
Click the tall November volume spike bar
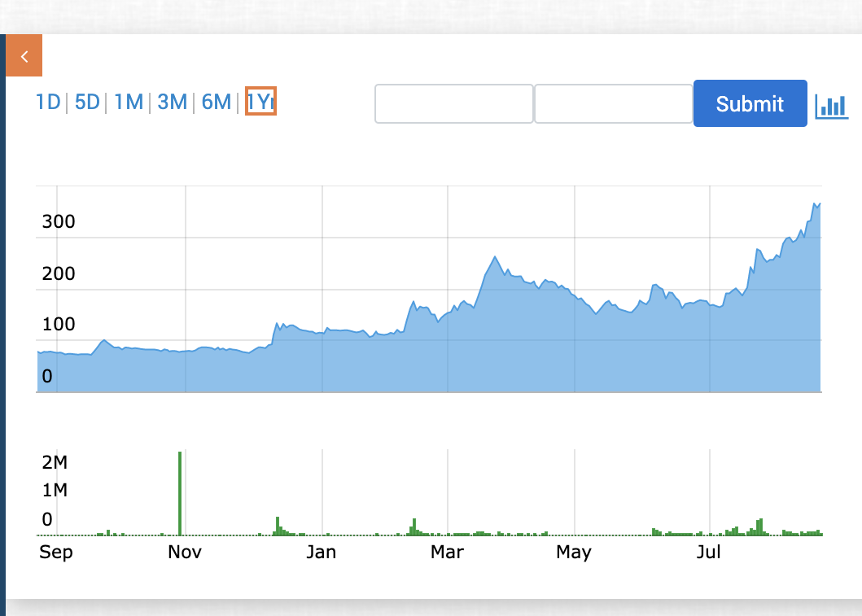180,492
